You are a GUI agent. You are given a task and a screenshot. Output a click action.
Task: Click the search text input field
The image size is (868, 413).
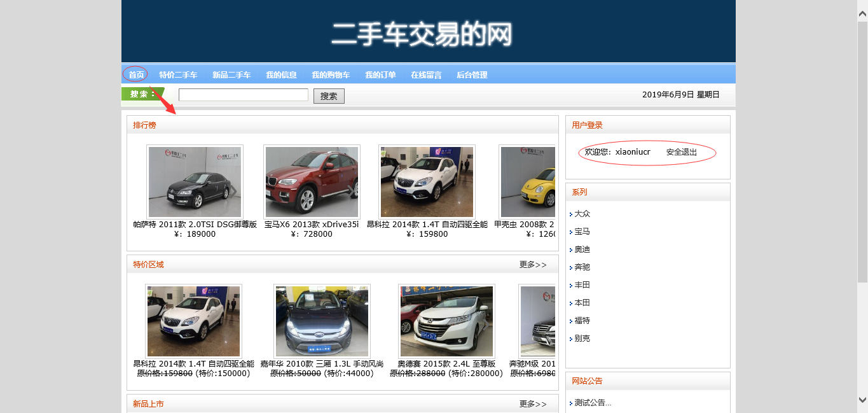coord(244,95)
